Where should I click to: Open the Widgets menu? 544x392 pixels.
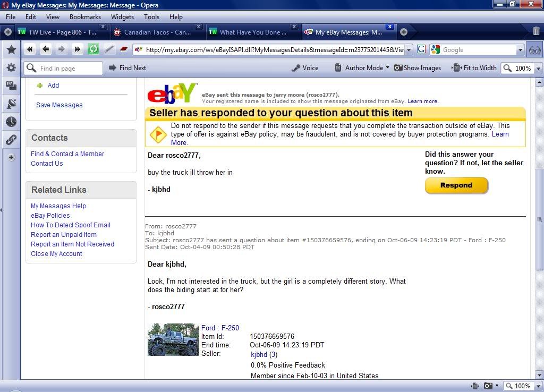[x=122, y=16]
